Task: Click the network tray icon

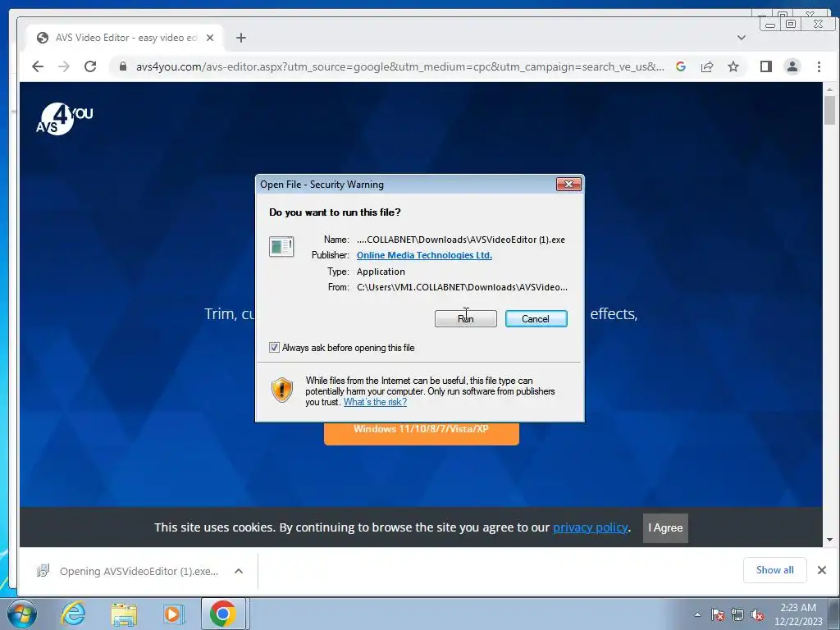Action: 737,614
